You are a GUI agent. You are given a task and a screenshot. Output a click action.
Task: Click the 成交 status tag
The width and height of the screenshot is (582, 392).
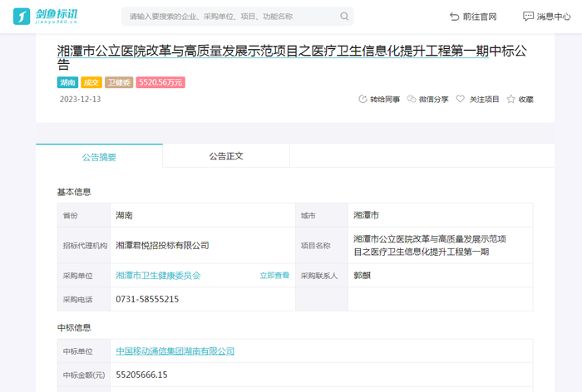click(x=91, y=82)
